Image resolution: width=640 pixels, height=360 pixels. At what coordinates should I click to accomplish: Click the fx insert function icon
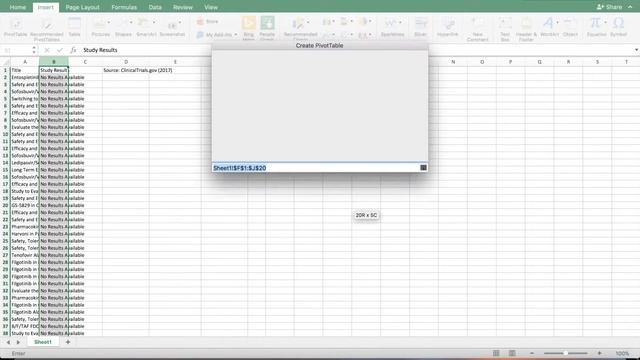[73, 50]
